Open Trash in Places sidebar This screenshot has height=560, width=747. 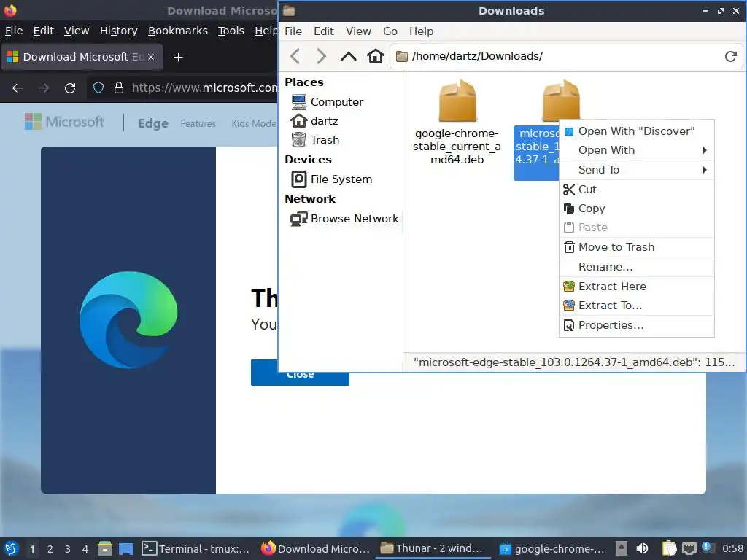pyautogui.click(x=315, y=140)
